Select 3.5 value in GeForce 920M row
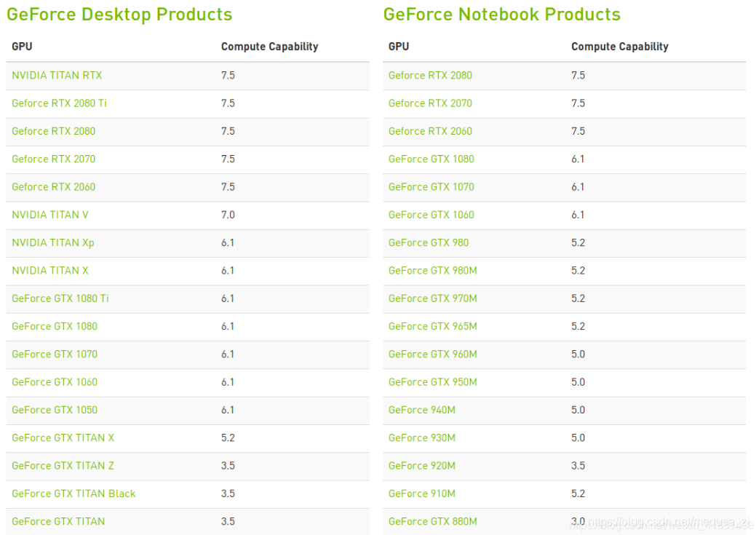Viewport: 756px width, 535px height. tap(578, 466)
